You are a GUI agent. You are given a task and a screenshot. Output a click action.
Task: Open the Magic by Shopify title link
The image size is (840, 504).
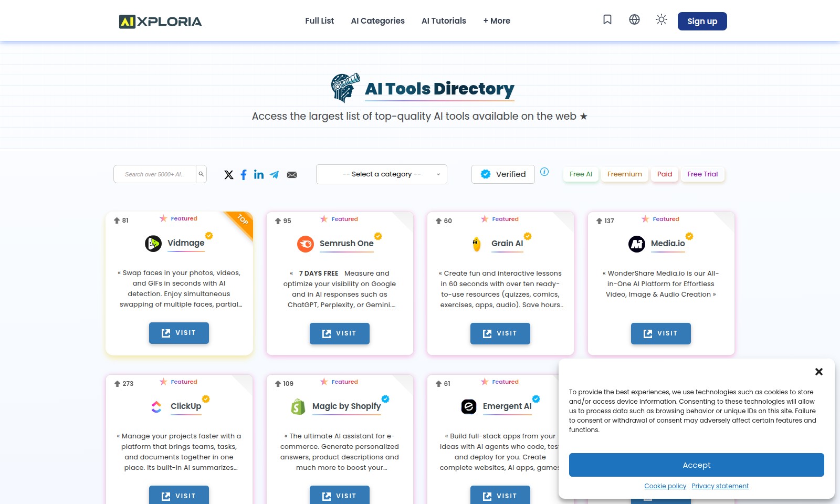click(346, 406)
